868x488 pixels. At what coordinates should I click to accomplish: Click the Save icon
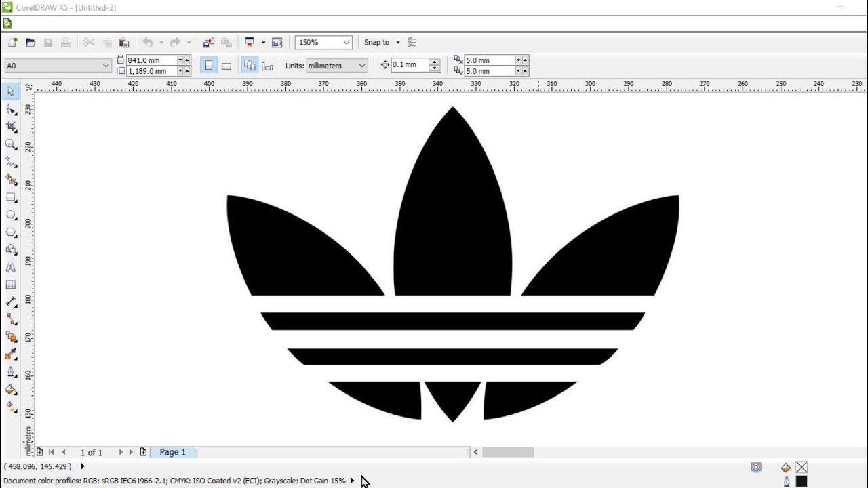(x=48, y=42)
